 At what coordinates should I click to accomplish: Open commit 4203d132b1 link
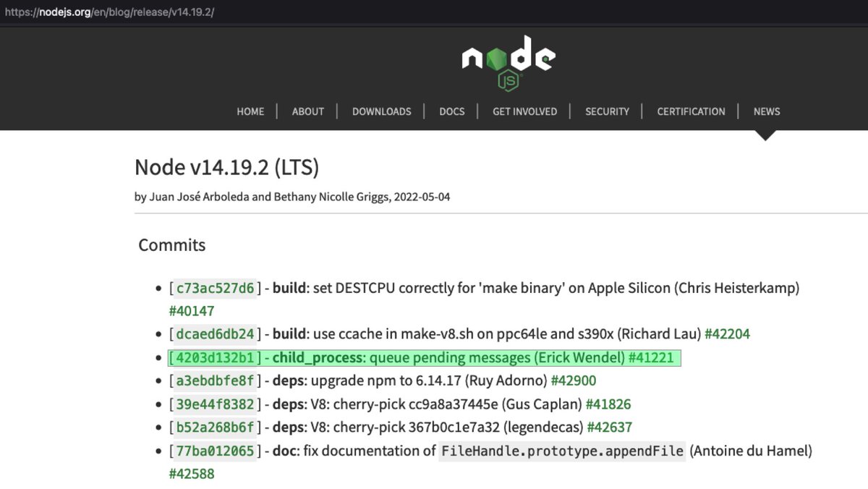(216, 357)
